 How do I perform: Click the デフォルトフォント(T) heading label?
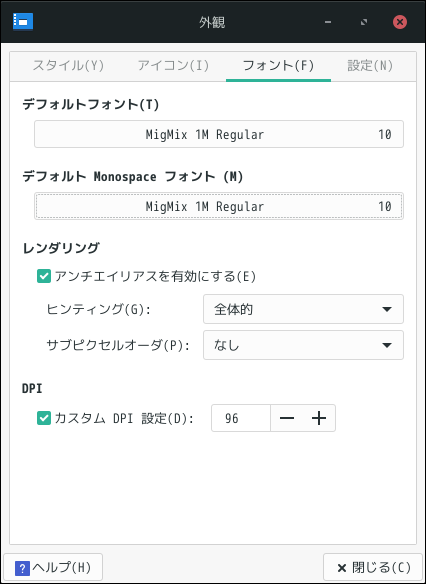[90, 105]
